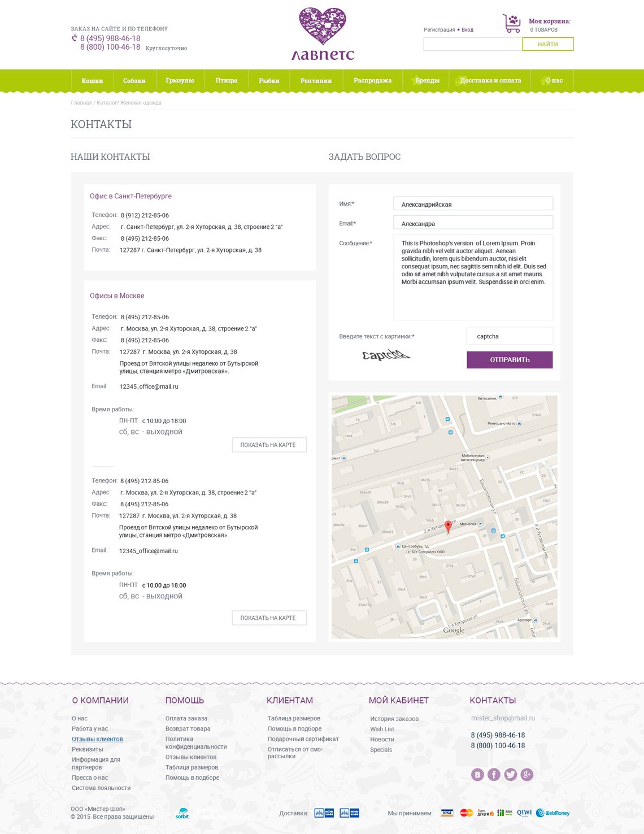
Task: Click the Офис в Санкт-Петербурге heading
Action: tap(130, 196)
